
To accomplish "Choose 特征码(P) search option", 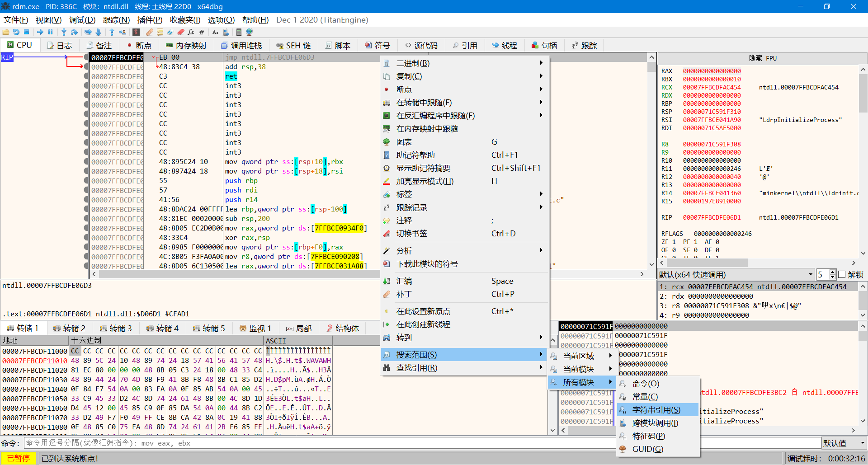I will 658,436.
